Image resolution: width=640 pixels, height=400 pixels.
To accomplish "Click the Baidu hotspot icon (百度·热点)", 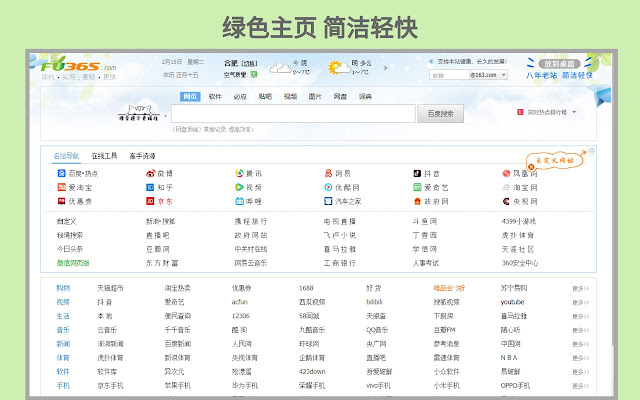I will click(x=61, y=173).
